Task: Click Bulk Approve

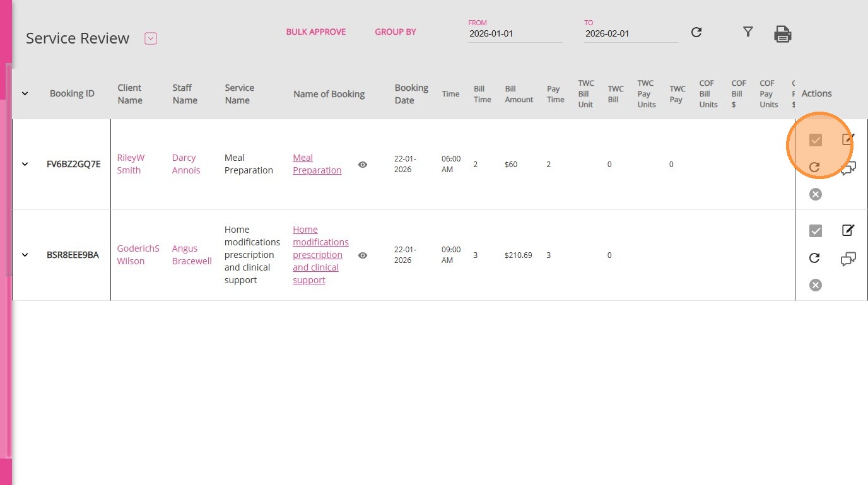Action: 315,32
